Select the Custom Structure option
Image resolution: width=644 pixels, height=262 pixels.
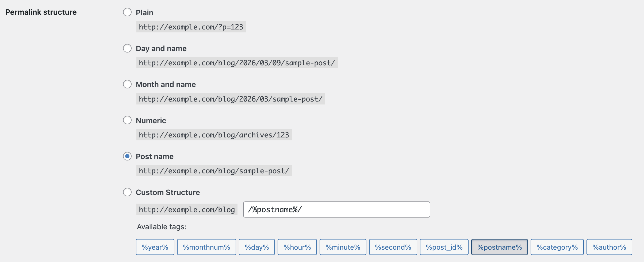point(127,192)
